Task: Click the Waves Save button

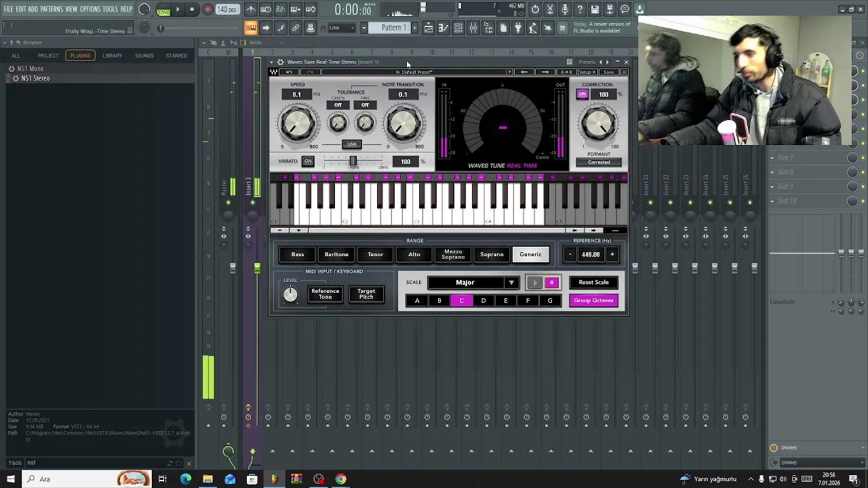Action: 608,72
